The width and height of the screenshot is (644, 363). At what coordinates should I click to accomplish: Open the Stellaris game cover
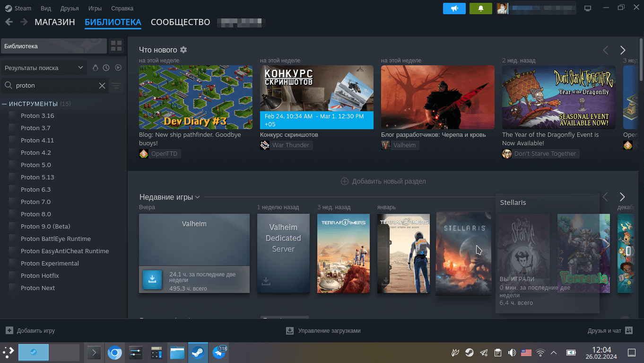(x=463, y=253)
